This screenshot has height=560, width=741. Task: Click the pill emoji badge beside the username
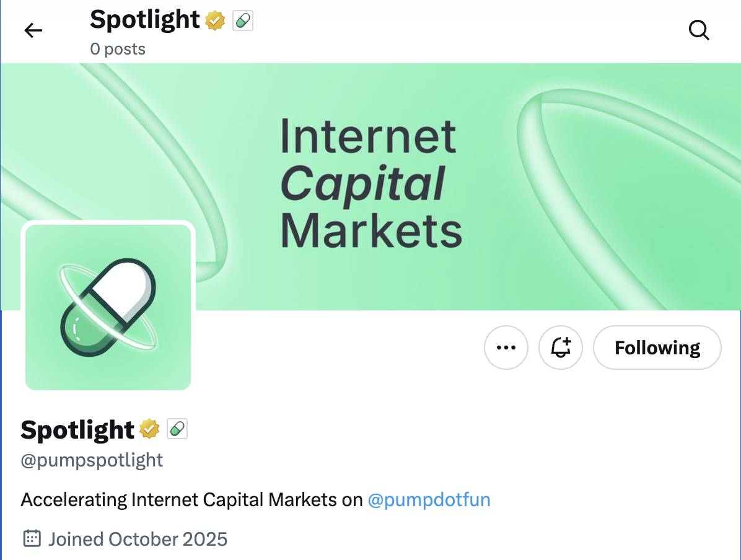coord(178,429)
